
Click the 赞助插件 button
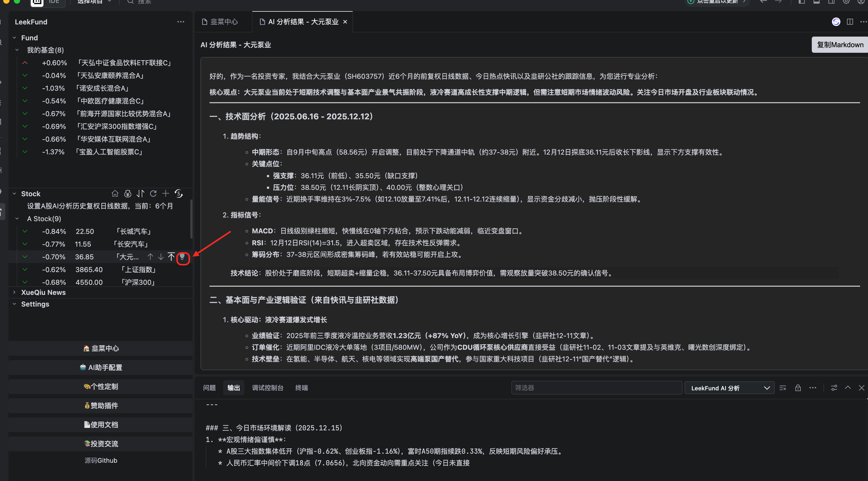101,405
